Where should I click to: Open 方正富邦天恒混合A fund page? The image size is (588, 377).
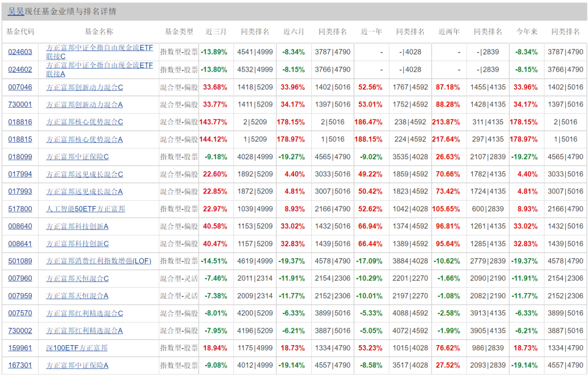coord(77,296)
